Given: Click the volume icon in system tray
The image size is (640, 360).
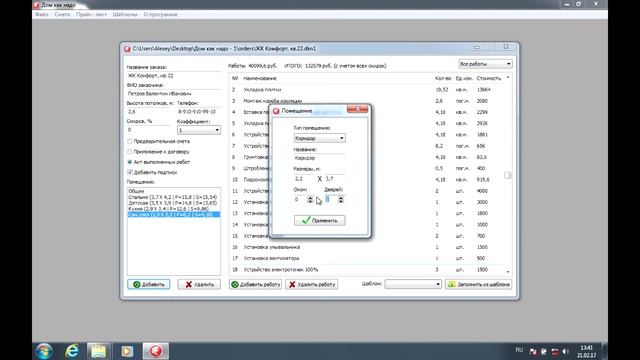Looking at the screenshot, I should point(565,351).
